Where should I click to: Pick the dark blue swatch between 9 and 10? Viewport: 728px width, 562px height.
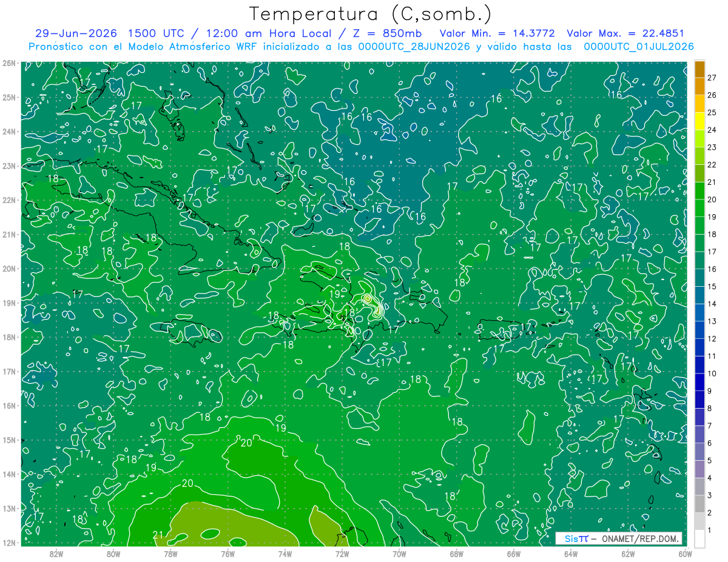(699, 382)
